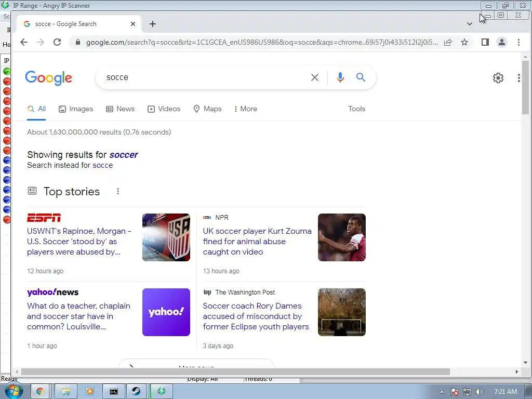Bookmark this page with the star
This screenshot has height=399, width=532.
pos(464,42)
